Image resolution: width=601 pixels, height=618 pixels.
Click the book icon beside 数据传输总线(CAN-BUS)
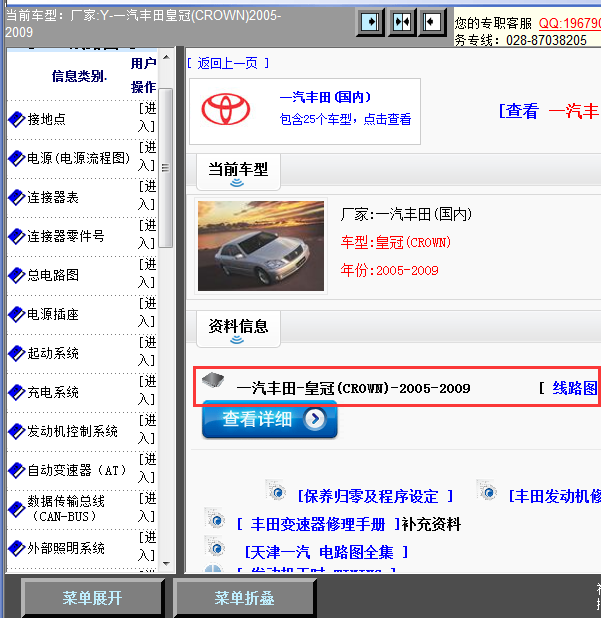tap(17, 509)
